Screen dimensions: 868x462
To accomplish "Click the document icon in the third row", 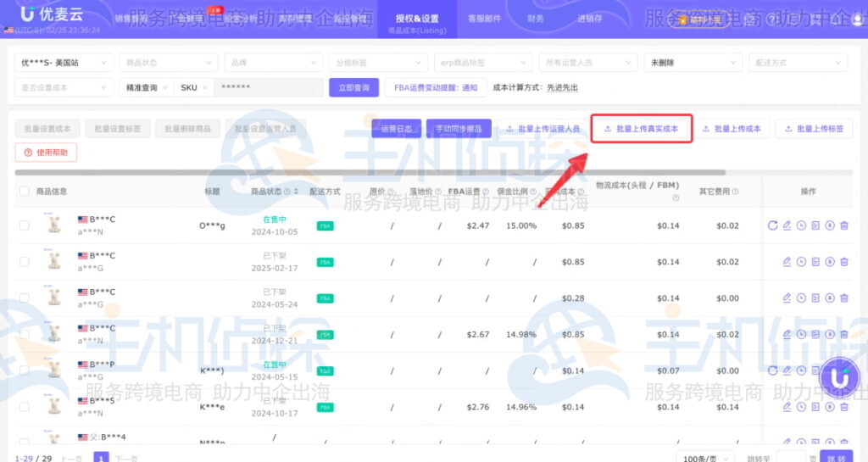I will [815, 298].
